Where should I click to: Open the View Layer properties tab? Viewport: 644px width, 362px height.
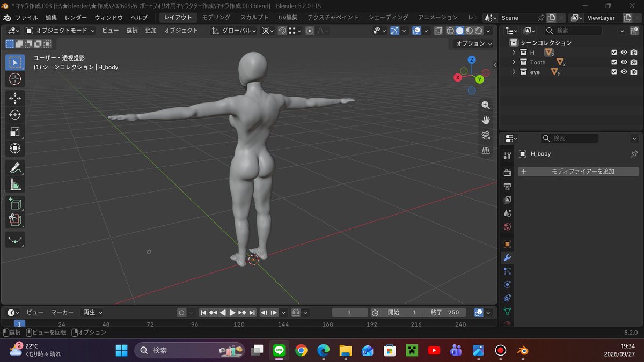coord(507,200)
